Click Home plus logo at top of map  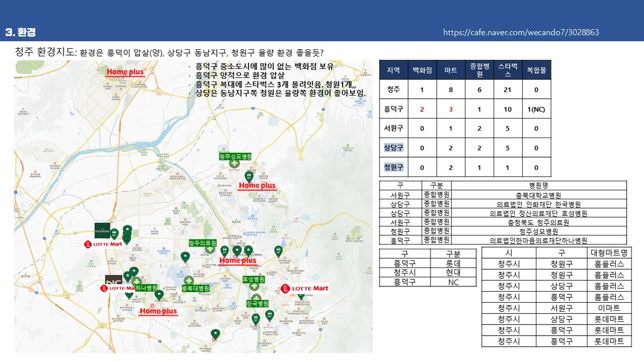(x=126, y=72)
